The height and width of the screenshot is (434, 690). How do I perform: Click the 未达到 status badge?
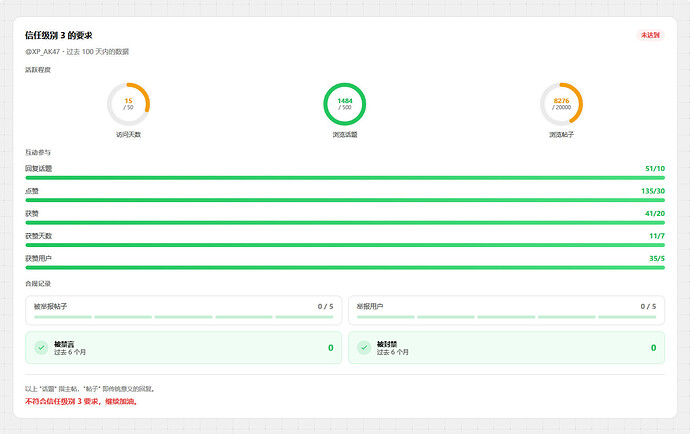click(x=650, y=35)
